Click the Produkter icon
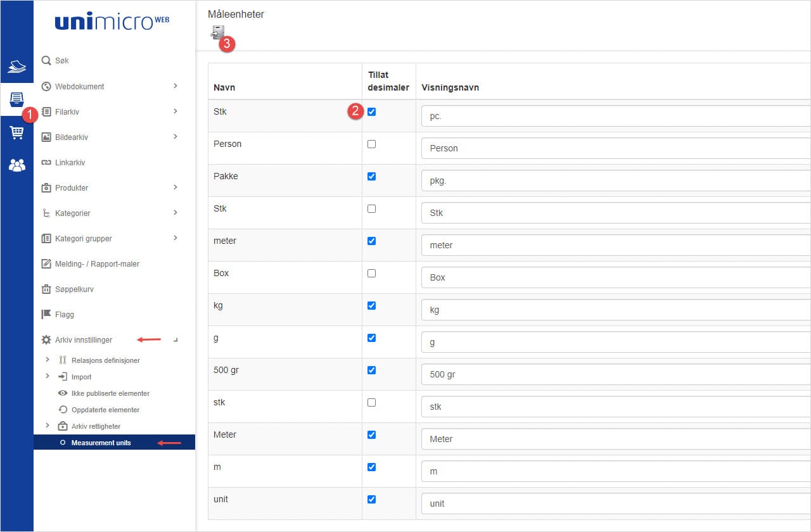811x532 pixels. click(46, 187)
